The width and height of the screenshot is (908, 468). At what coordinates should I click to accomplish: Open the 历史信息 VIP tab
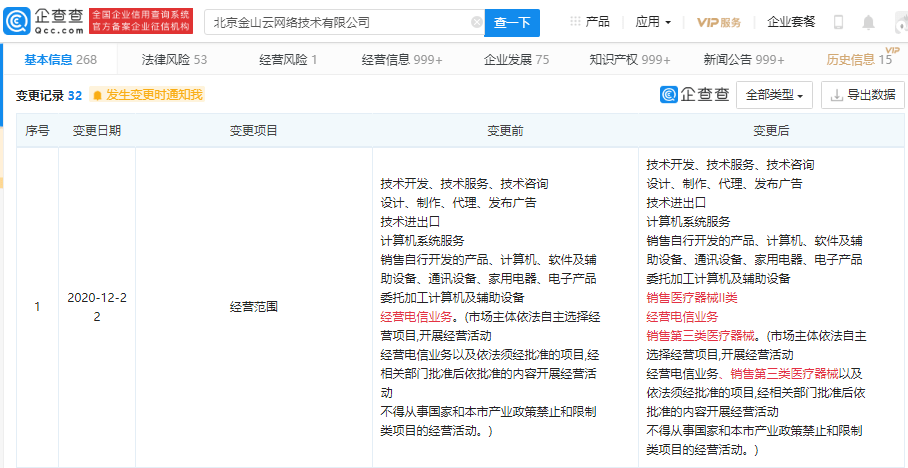[x=858, y=60]
